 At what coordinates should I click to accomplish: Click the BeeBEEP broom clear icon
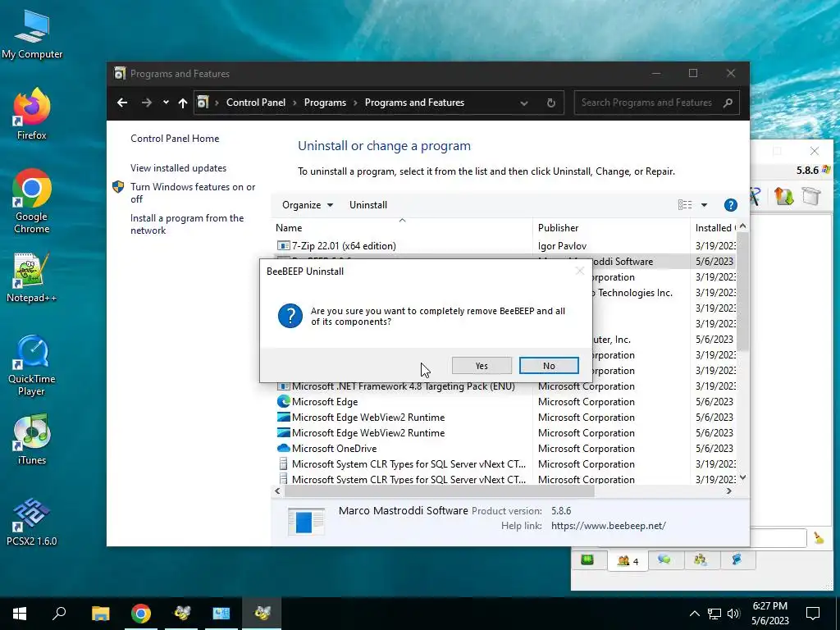coord(819,537)
